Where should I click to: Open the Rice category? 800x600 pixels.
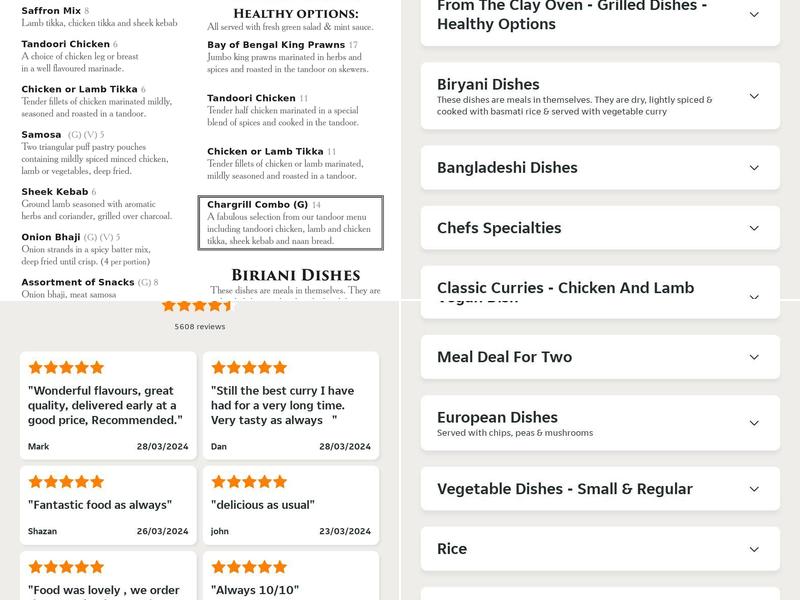click(x=598, y=549)
